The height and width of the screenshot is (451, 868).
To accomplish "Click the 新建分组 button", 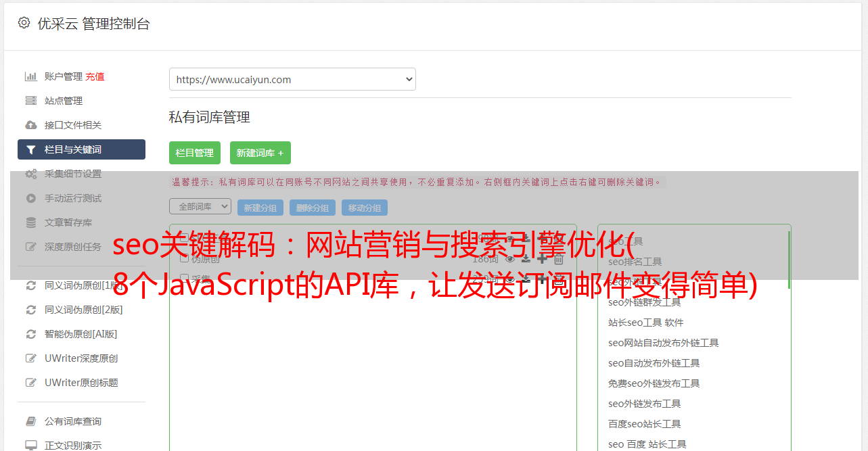I will (260, 208).
